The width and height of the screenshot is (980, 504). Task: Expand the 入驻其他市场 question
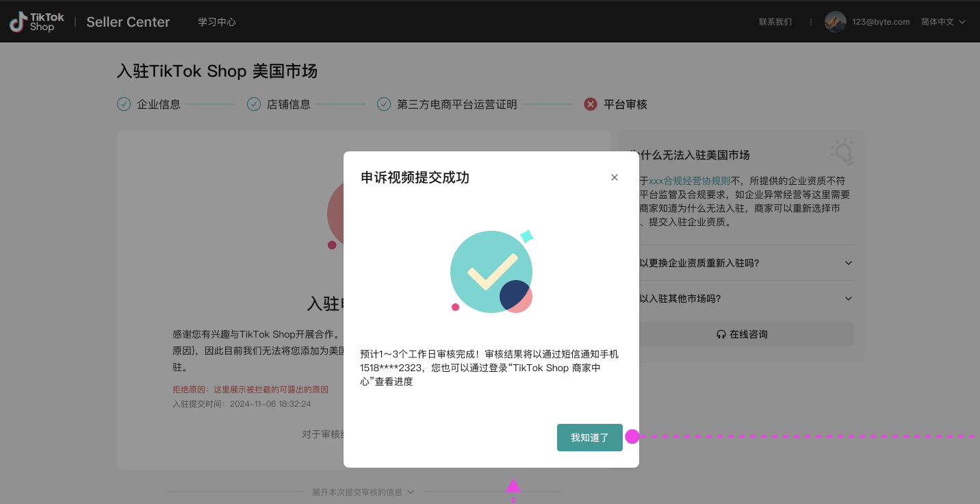point(849,299)
